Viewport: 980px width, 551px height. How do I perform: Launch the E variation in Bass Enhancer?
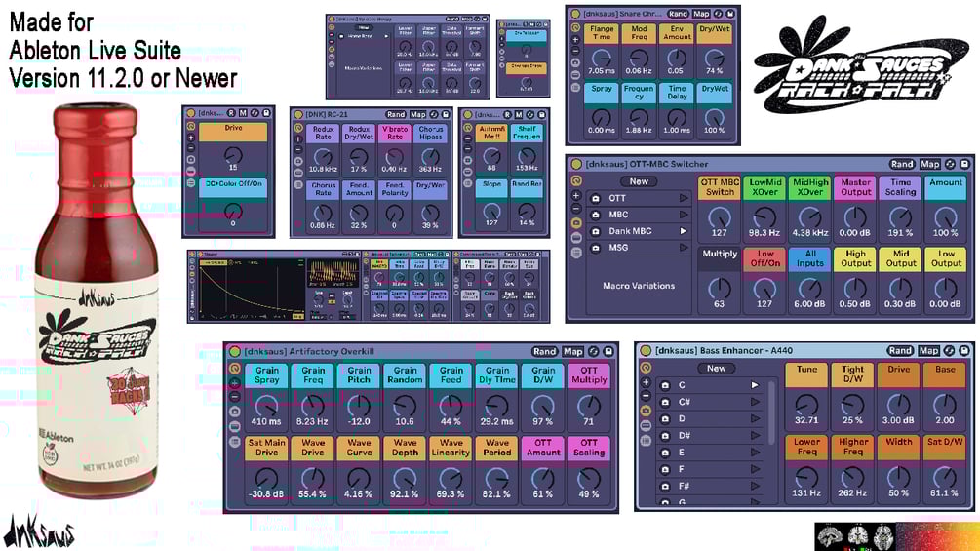click(x=755, y=453)
